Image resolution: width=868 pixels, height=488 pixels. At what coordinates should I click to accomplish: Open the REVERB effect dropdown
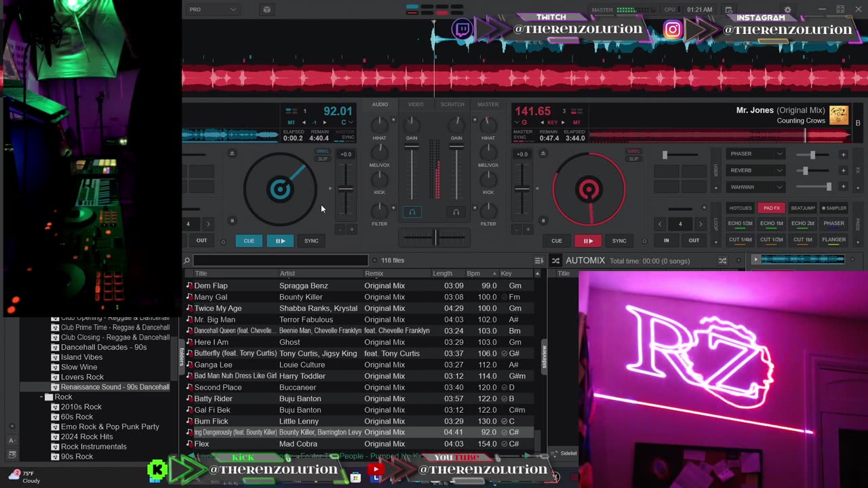755,170
